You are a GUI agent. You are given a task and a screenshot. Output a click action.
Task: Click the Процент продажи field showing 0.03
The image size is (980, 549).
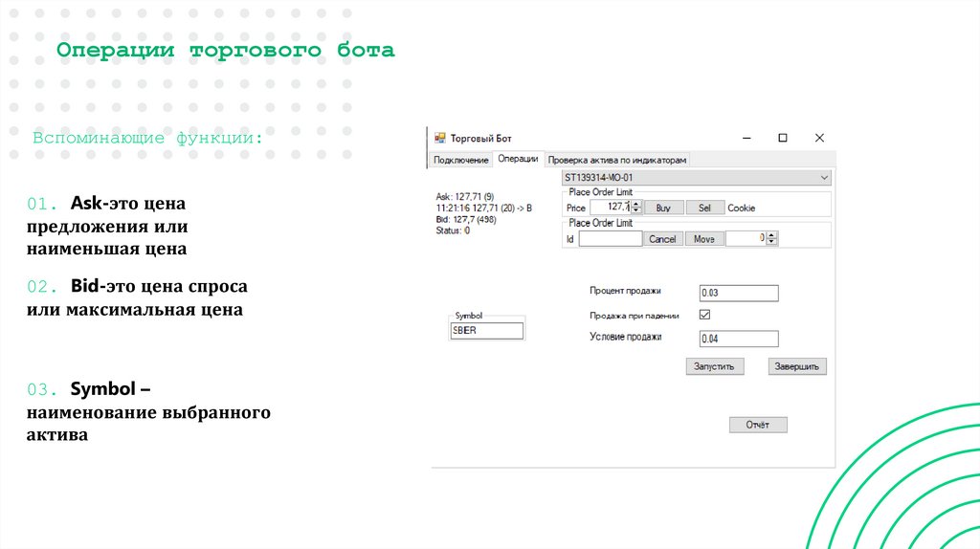[x=739, y=293]
